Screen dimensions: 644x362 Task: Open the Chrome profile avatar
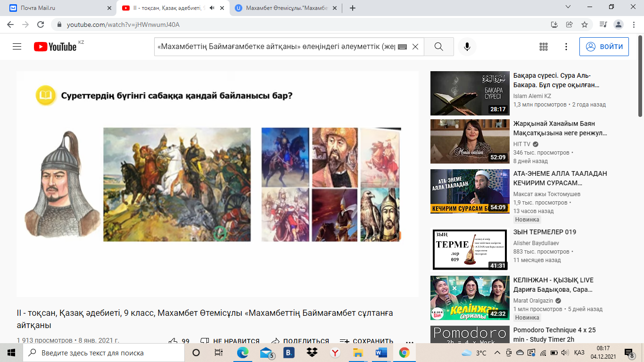coord(619,25)
